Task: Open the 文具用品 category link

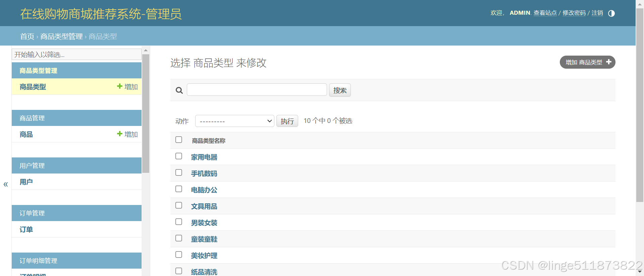Action: click(x=204, y=206)
